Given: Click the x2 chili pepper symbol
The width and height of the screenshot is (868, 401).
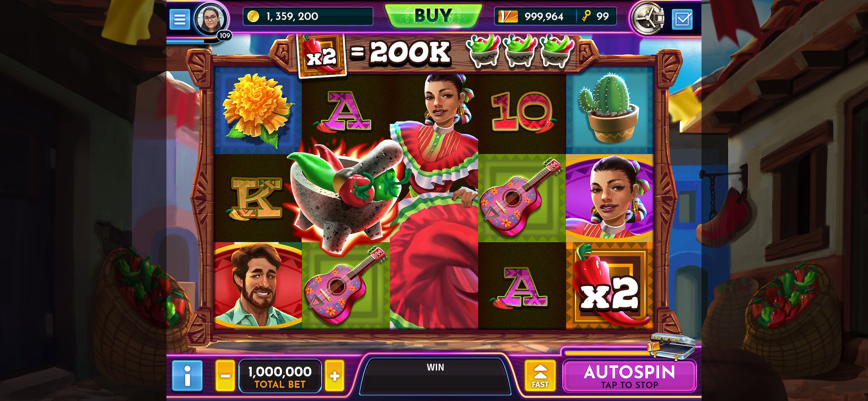Looking at the screenshot, I should click(609, 285).
